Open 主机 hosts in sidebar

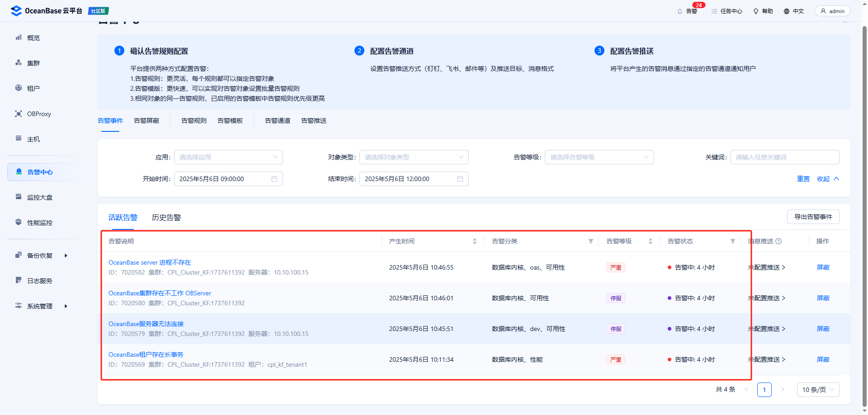click(x=33, y=139)
